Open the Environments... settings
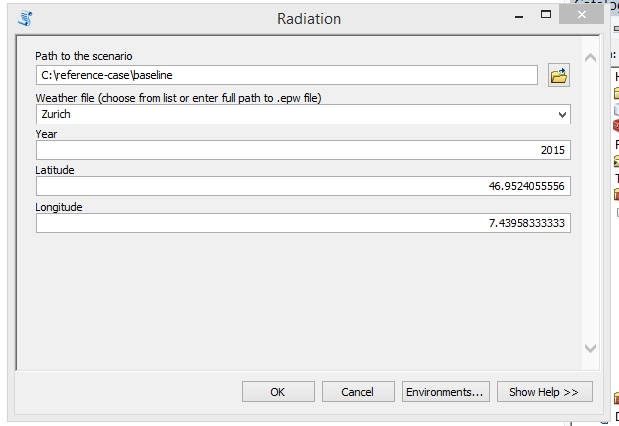The image size is (619, 426). click(x=446, y=392)
